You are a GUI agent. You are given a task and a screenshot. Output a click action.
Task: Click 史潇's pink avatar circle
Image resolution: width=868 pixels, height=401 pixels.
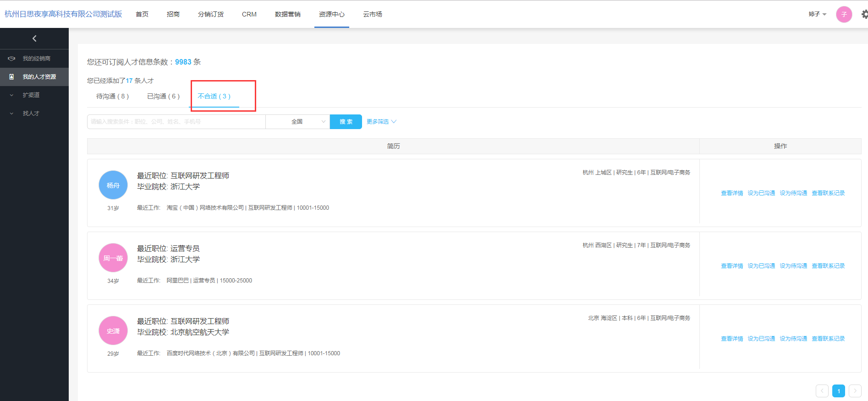[113, 331]
